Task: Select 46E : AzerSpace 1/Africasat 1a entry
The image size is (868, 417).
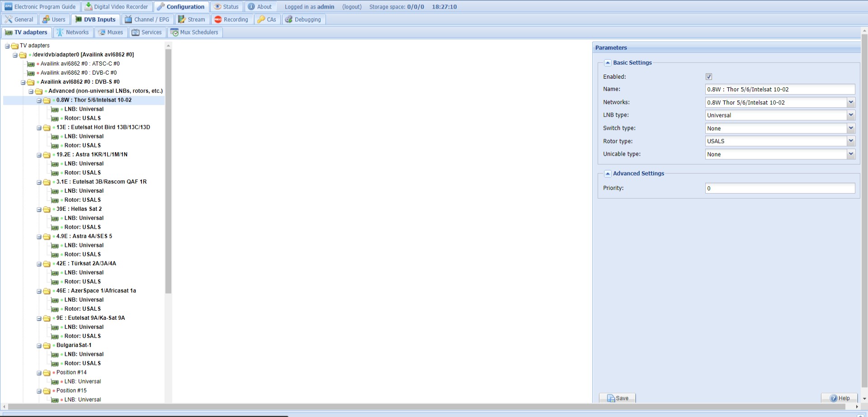Action: pyautogui.click(x=96, y=291)
